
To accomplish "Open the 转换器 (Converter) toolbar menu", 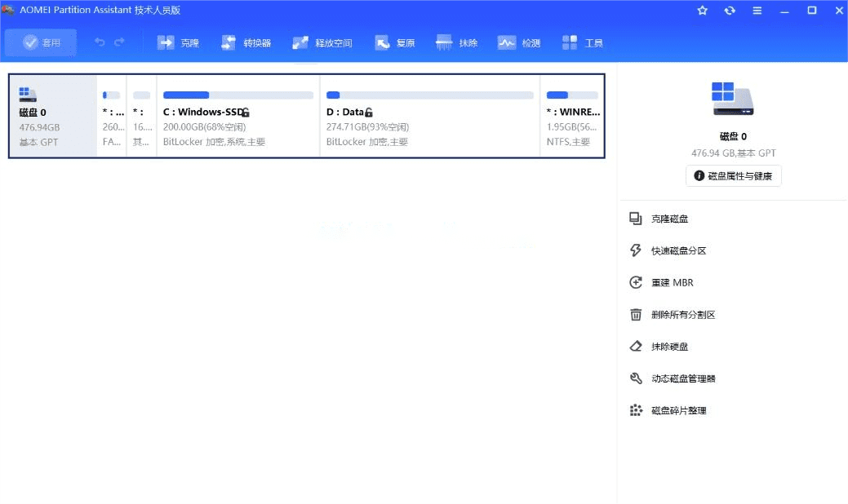I will point(246,42).
